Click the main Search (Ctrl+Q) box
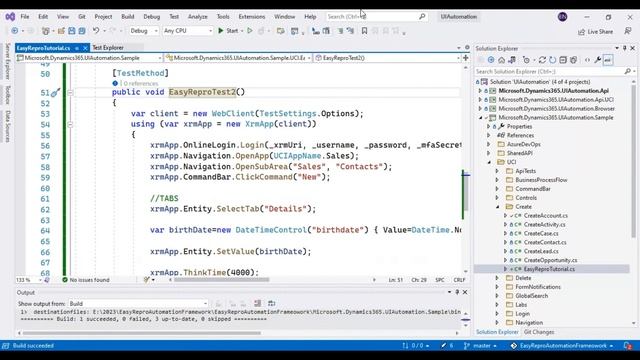 (x=376, y=17)
